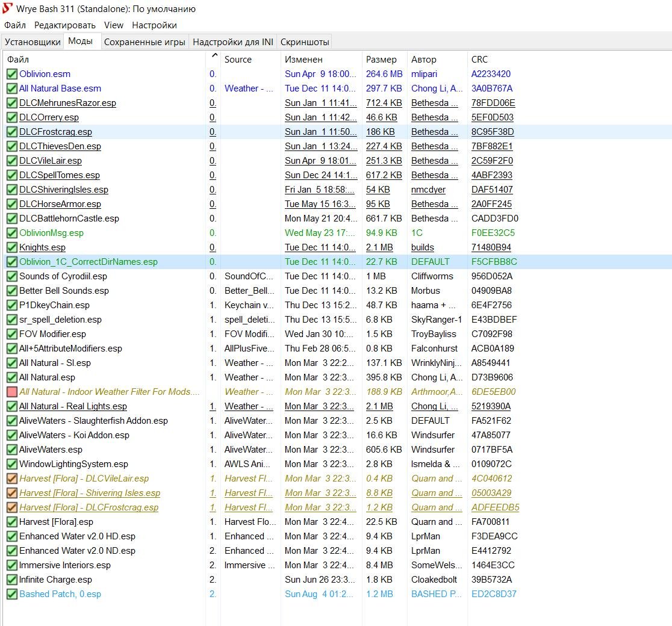
Task: Sort by the CRC column header
Action: pos(479,60)
